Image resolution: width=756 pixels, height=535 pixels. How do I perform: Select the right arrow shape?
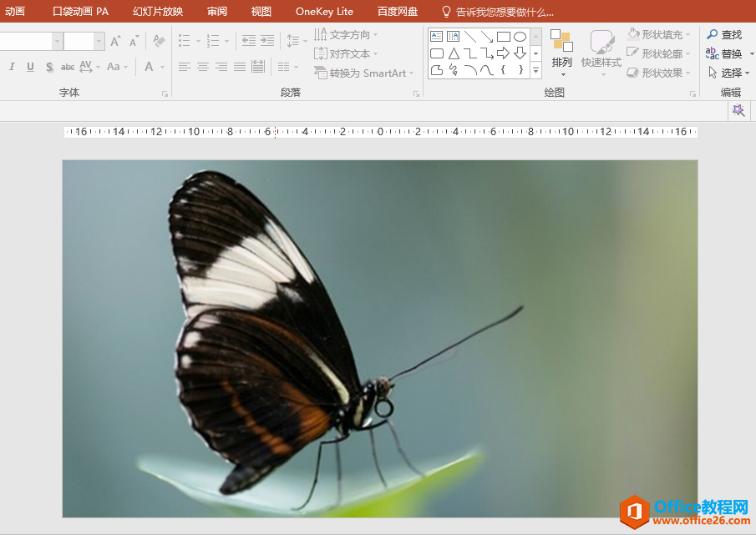coord(504,53)
